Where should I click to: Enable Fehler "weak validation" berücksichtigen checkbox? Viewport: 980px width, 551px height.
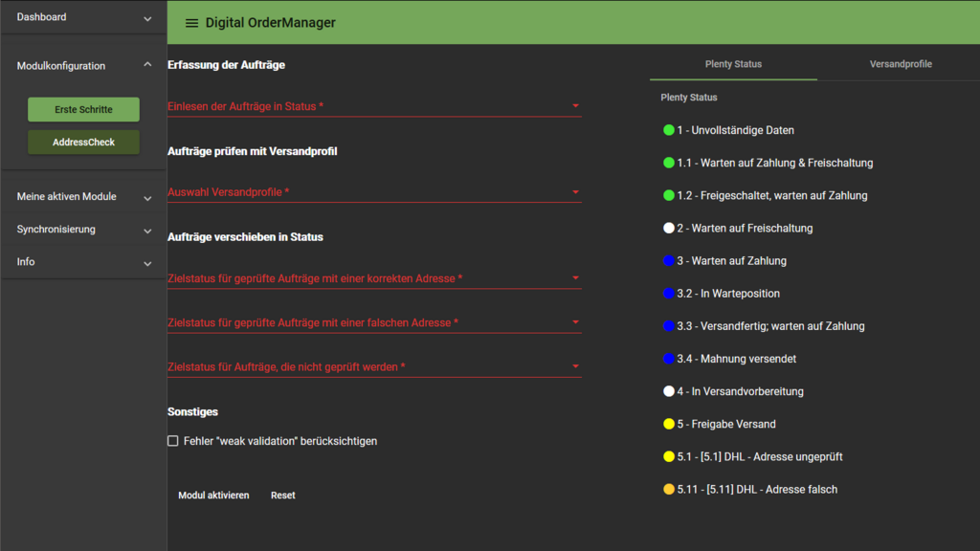pyautogui.click(x=173, y=441)
